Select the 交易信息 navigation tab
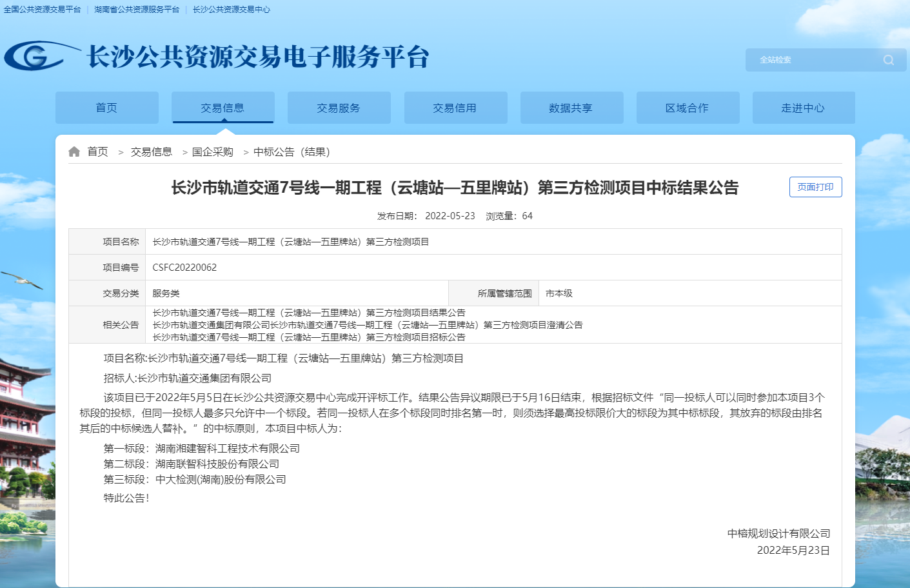 223,108
